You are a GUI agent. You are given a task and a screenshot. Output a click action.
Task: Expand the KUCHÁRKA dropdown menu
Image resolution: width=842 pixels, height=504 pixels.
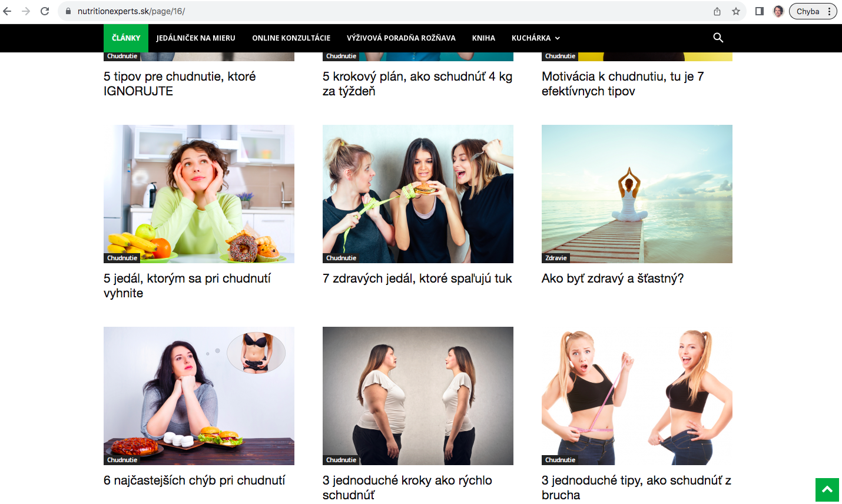(x=536, y=38)
